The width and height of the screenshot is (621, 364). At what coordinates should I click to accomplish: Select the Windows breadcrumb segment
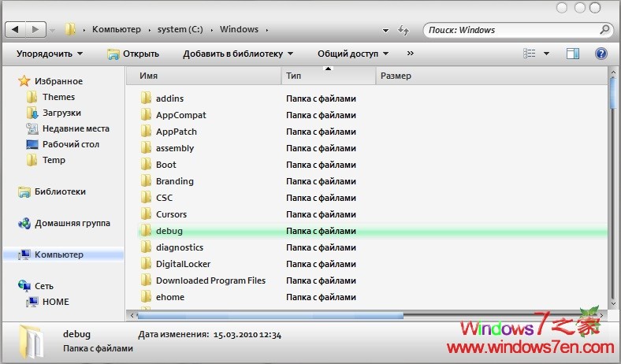(x=240, y=29)
